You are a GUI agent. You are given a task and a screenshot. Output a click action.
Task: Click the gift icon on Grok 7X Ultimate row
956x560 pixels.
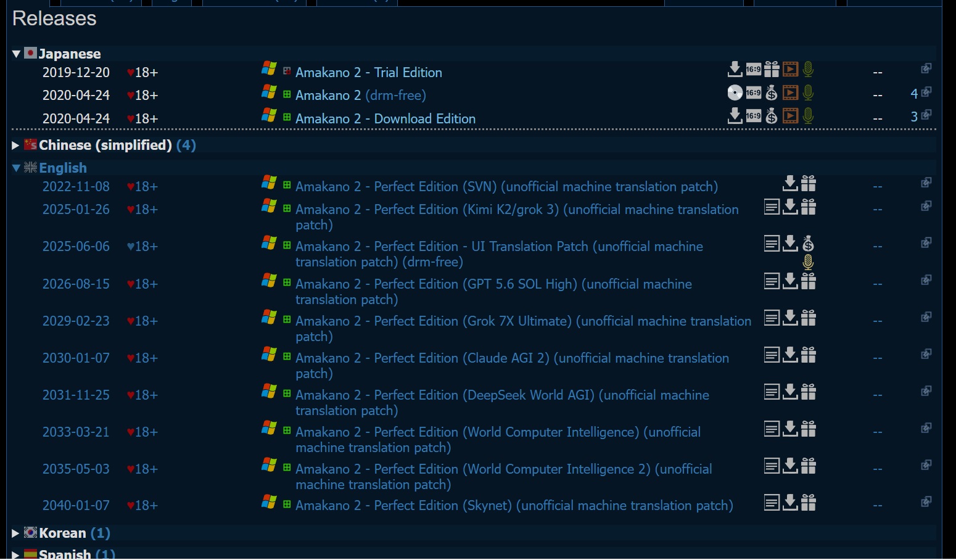(x=809, y=318)
